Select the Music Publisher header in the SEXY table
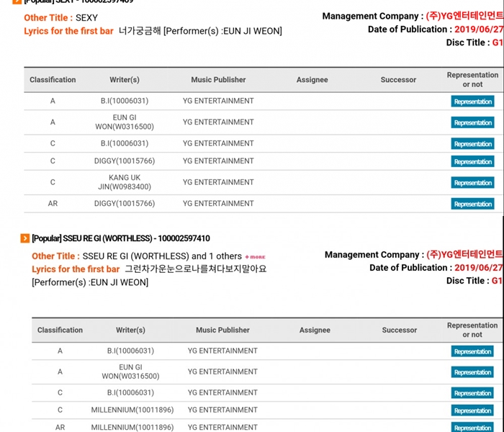Viewport: 504px width, 432px height. [x=218, y=80]
